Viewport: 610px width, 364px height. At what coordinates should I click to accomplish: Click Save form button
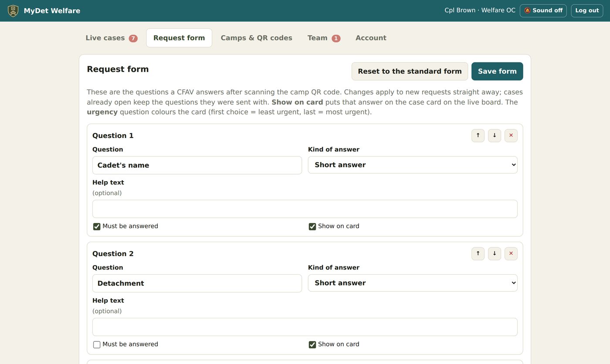(x=497, y=71)
